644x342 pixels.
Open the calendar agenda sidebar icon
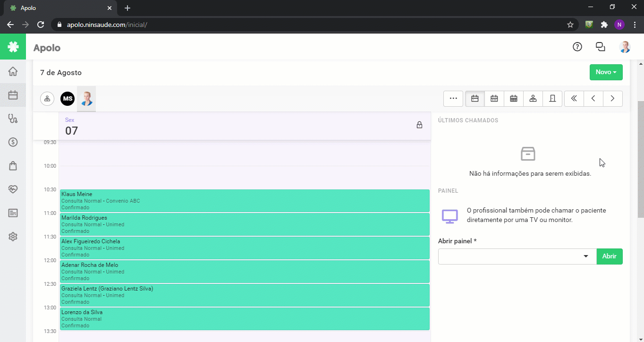point(13,95)
